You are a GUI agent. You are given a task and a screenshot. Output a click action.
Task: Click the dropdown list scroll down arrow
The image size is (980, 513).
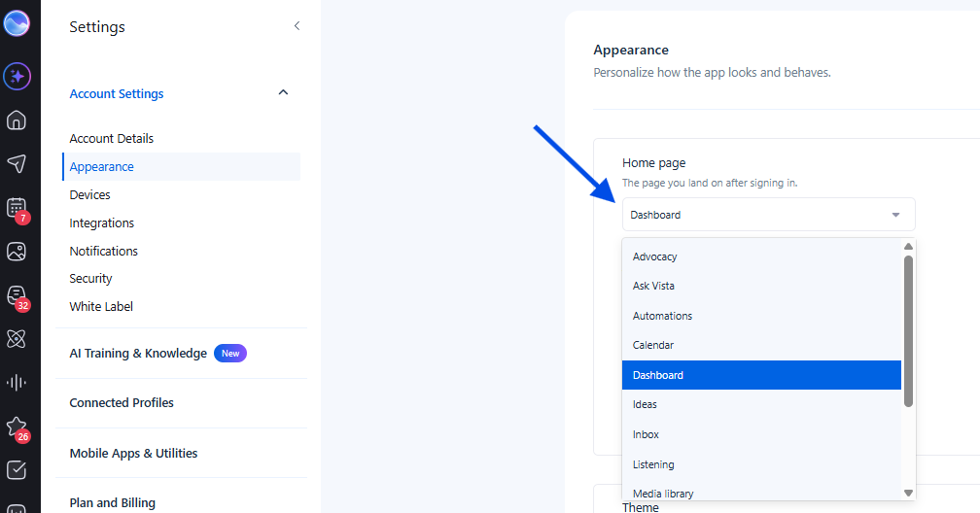point(909,493)
